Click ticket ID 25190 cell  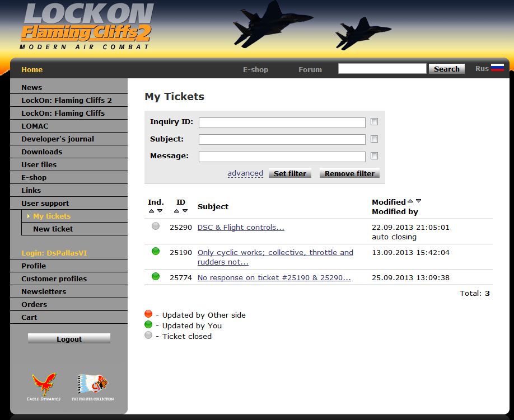(x=181, y=252)
